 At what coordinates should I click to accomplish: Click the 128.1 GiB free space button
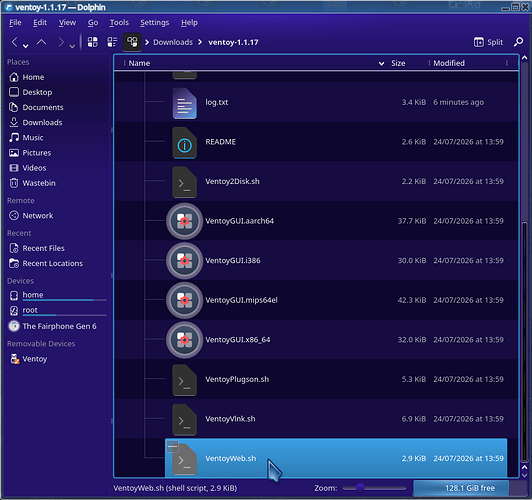(x=470, y=488)
